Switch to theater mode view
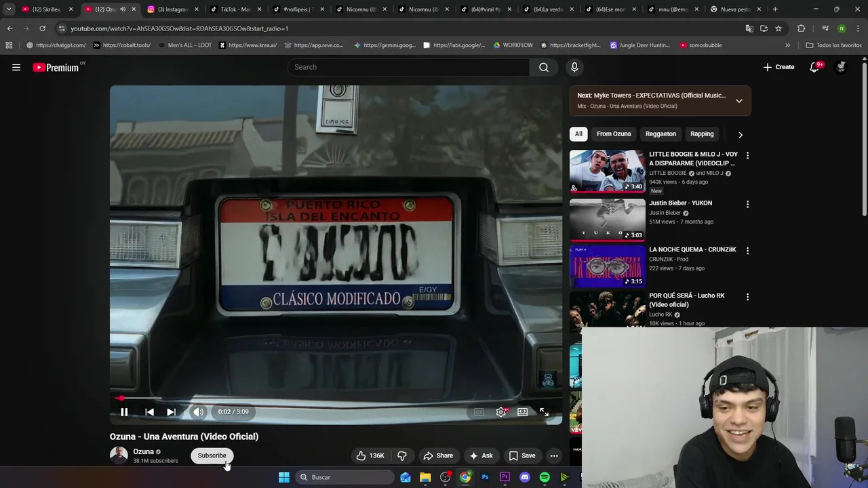 (522, 411)
